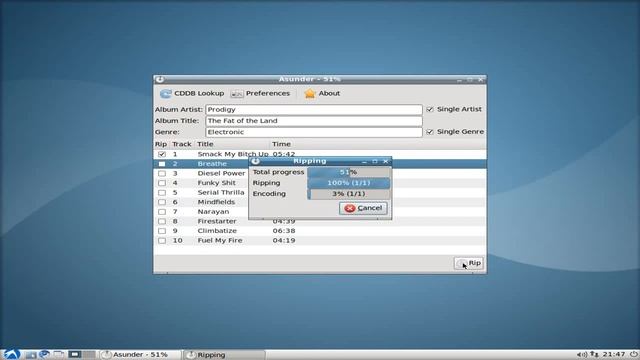Image resolution: width=640 pixels, height=360 pixels.
Task: Select the Mindfields track title
Action: pos(216,202)
